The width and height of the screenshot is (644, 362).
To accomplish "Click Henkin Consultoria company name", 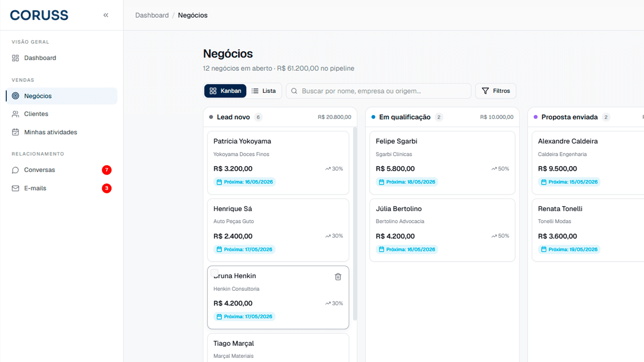I will (x=236, y=289).
